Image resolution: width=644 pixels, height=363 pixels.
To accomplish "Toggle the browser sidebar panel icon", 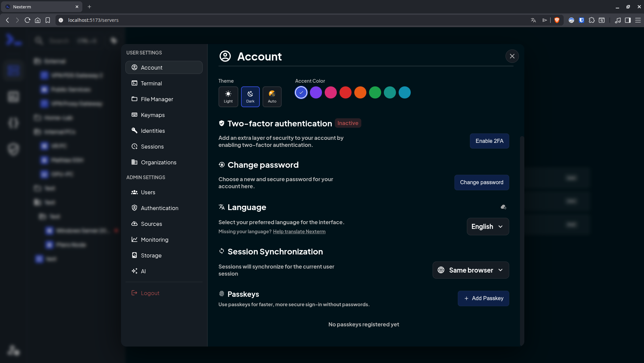I will pos(628,20).
